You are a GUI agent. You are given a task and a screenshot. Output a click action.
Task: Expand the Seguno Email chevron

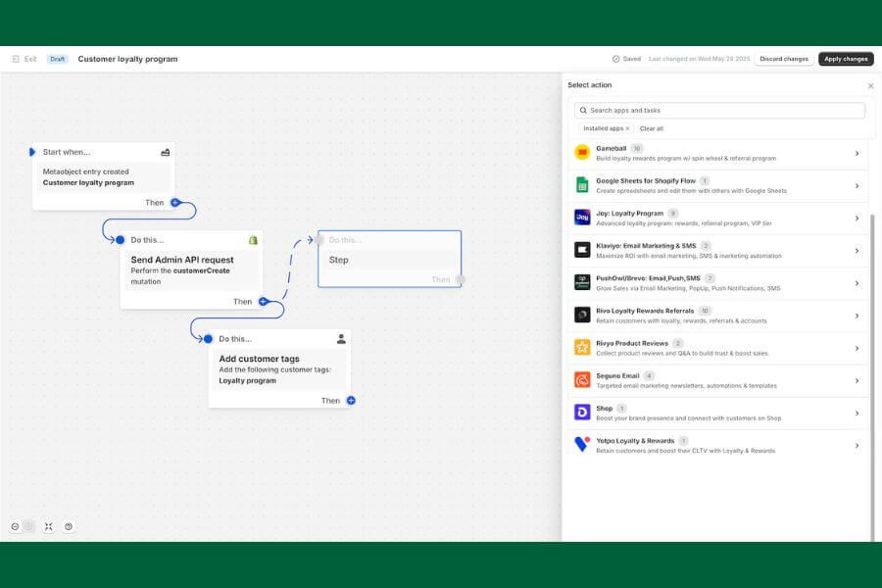857,380
